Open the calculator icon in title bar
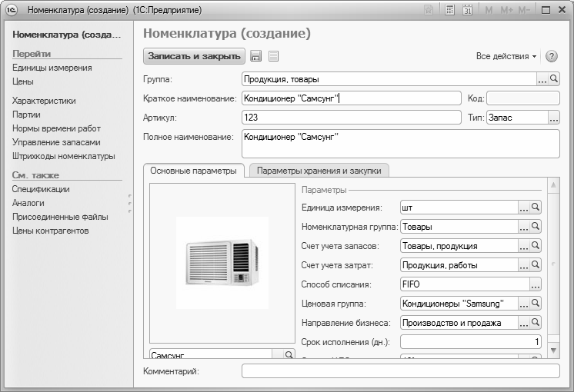The width and height of the screenshot is (574, 392). pos(449,10)
